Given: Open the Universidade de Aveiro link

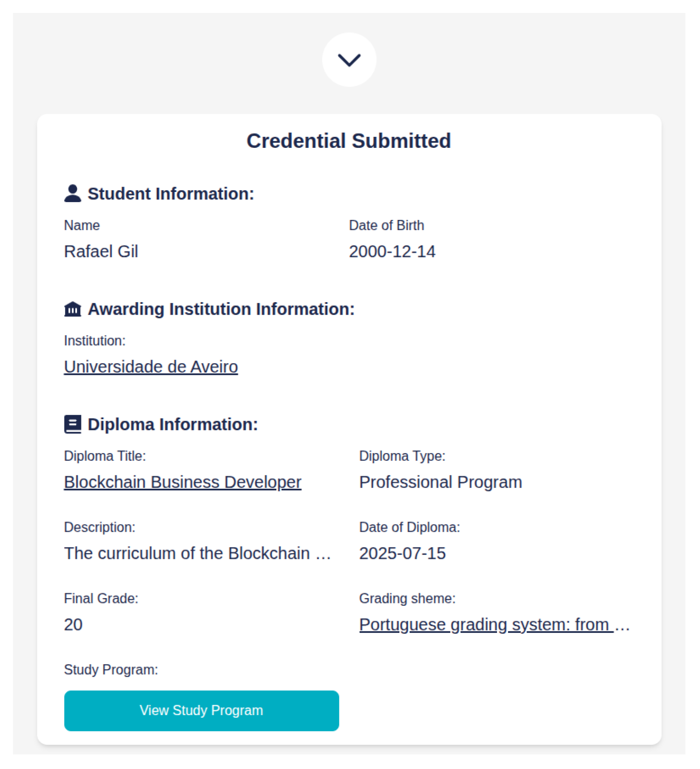Looking at the screenshot, I should 151,367.
